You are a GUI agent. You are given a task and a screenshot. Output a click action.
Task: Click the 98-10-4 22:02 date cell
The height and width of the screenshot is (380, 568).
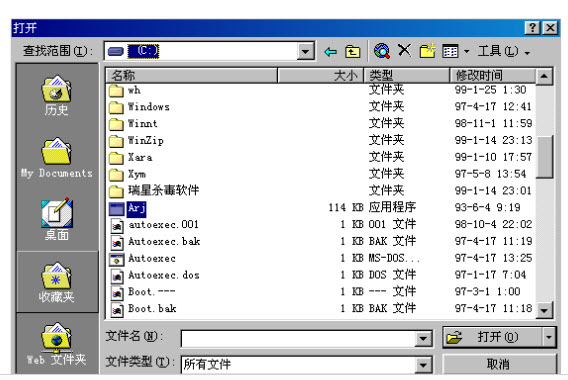(x=493, y=224)
